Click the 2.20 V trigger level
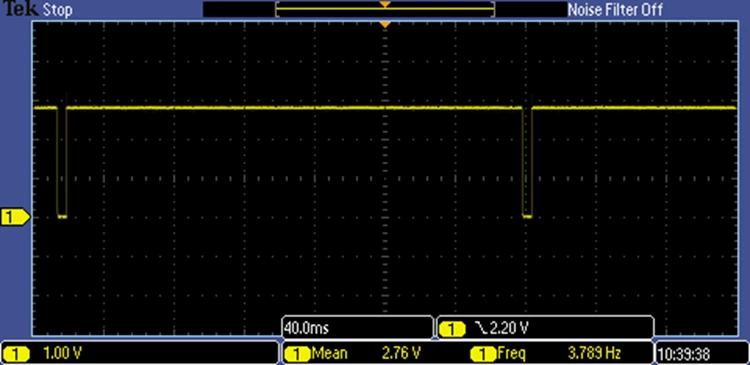Image resolution: width=750 pixels, height=365 pixels. (x=509, y=328)
